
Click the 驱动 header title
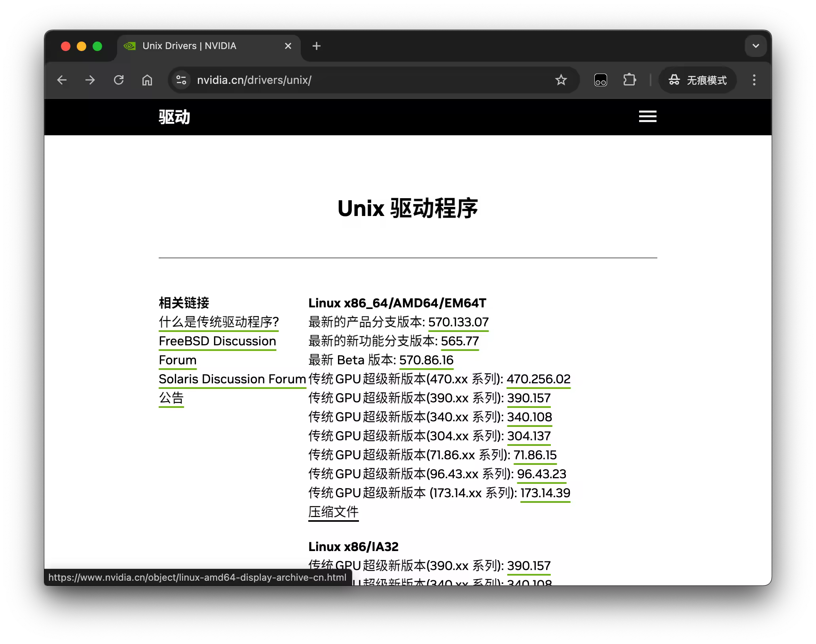coord(175,117)
